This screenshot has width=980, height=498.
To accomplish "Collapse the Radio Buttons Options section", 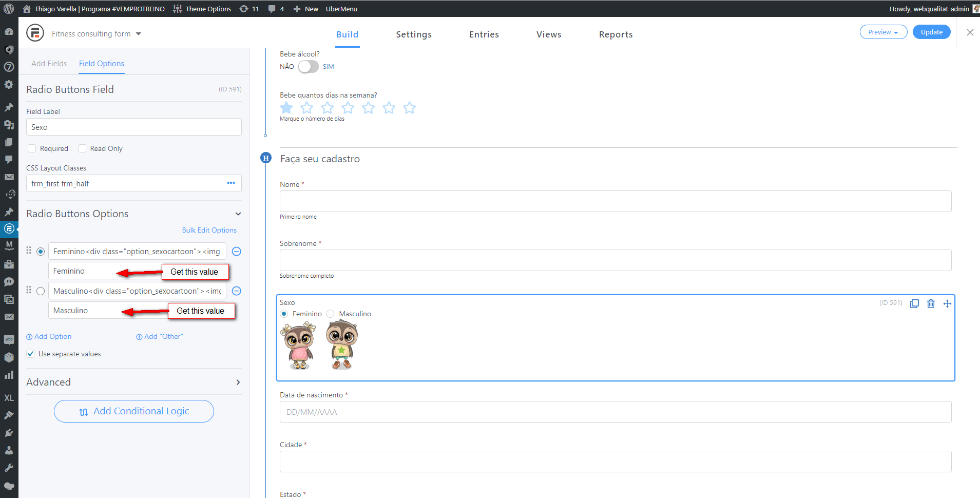I will tap(238, 214).
